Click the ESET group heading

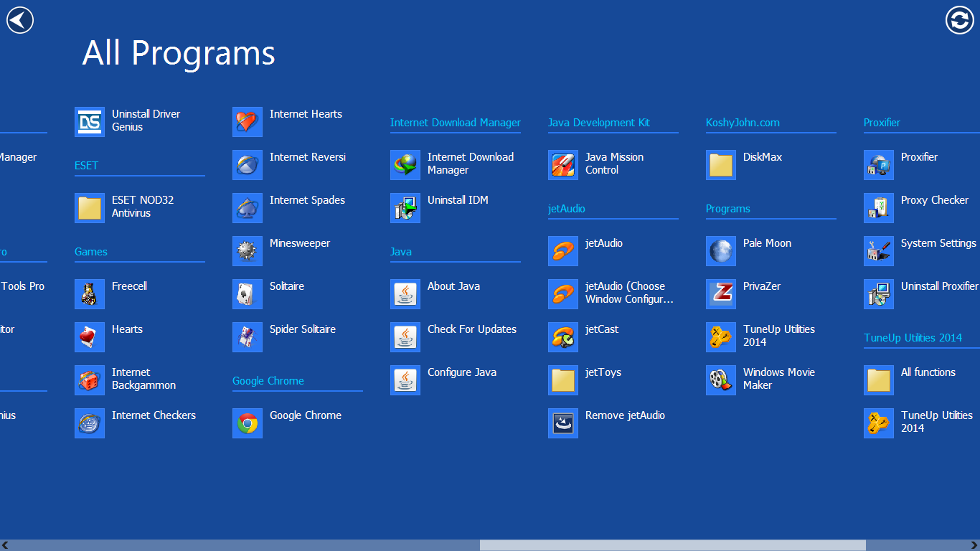pyautogui.click(x=86, y=166)
